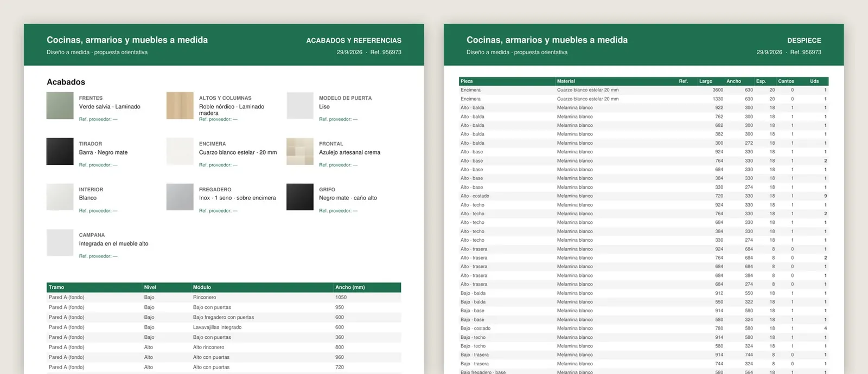Click the Encimera length value 3600
This screenshot has height=374, width=868.
[718, 90]
